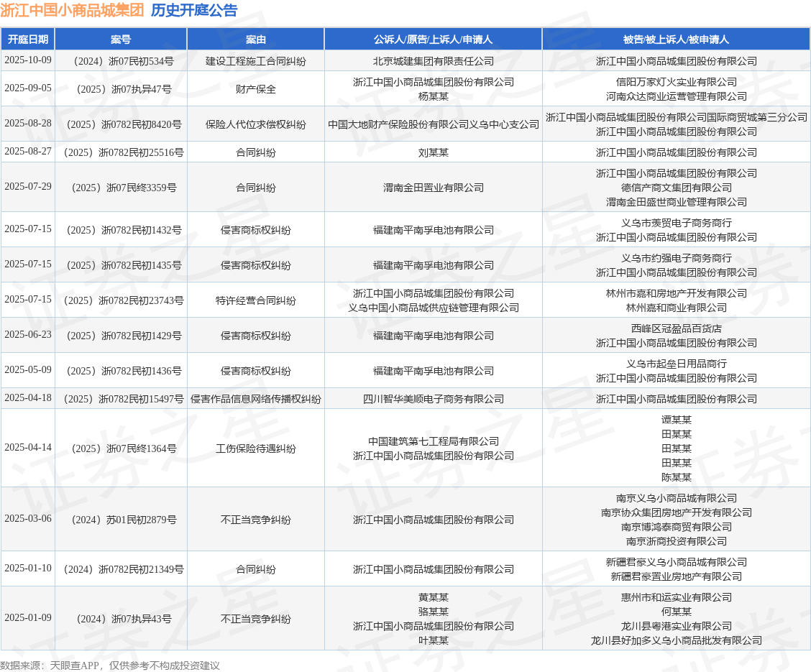Click 义乌中国小商品城供应链管理有限公司
The width and height of the screenshot is (811, 672).
point(433,307)
